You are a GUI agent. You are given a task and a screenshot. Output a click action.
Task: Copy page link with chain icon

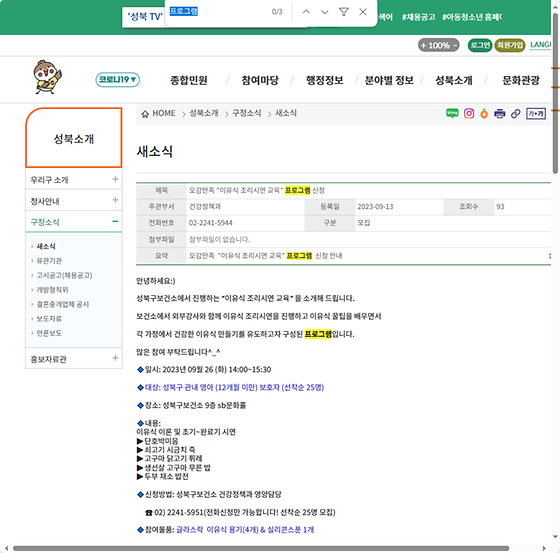(x=515, y=114)
